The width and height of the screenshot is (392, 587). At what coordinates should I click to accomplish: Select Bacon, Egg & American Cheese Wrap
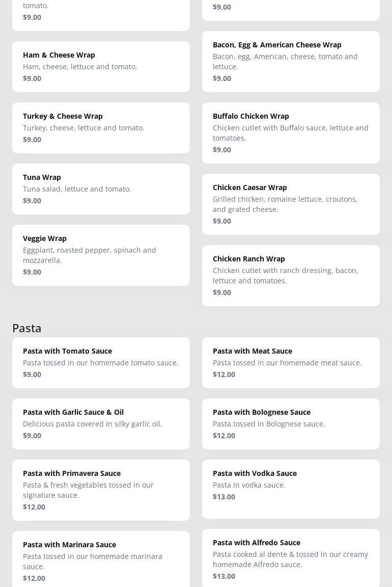pos(291,61)
